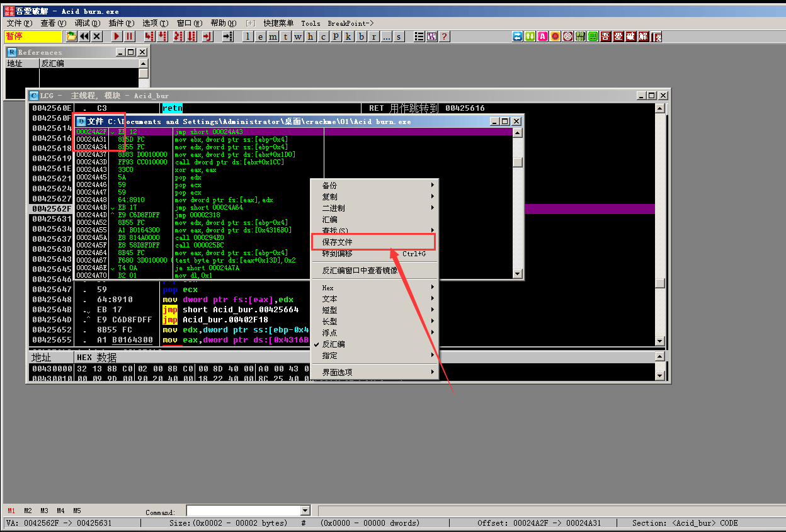Open the Command combo box dropdown arrow
Image resolution: width=786 pixels, height=532 pixels.
point(305,511)
